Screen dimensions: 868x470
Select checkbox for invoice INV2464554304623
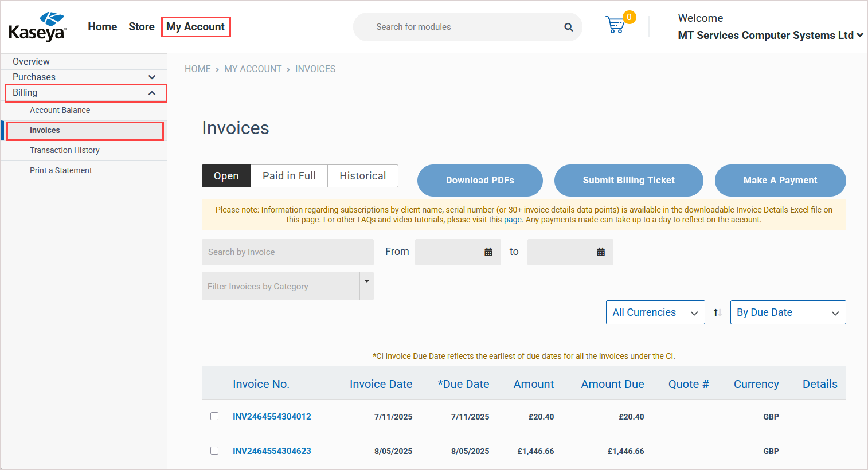pos(214,451)
